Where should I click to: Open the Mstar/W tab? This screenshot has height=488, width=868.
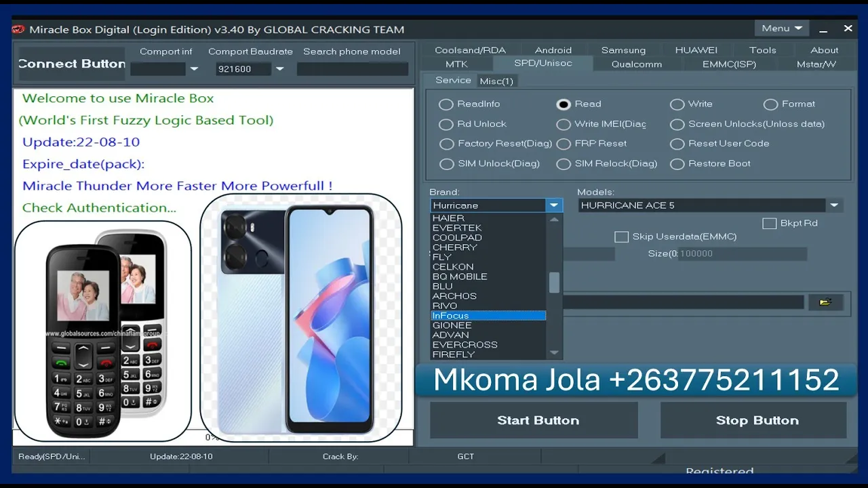(816, 64)
